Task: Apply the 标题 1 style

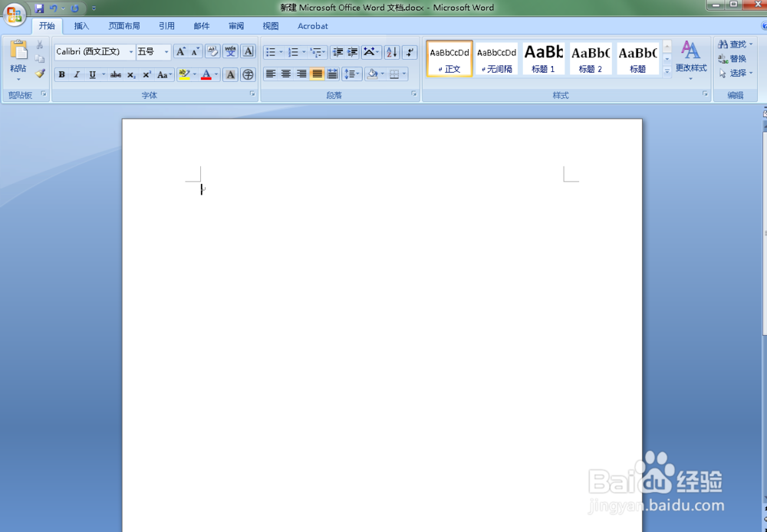Action: [x=544, y=58]
